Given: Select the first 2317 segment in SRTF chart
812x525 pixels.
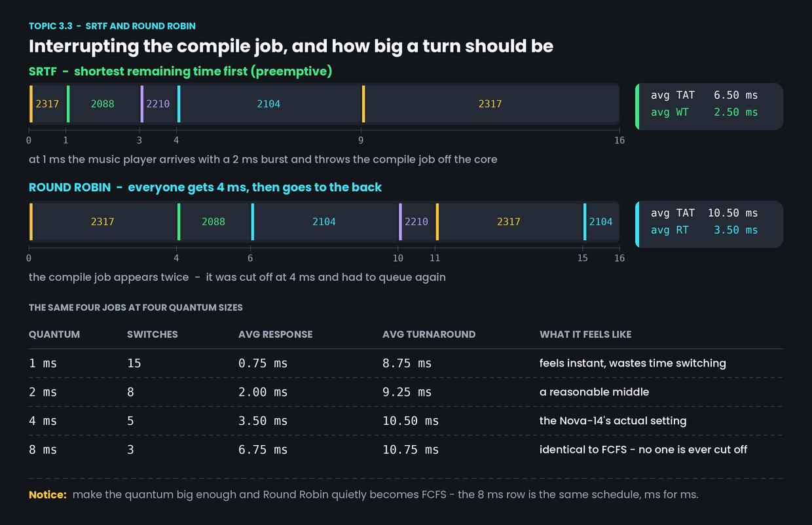Looking at the screenshot, I should tap(47, 103).
